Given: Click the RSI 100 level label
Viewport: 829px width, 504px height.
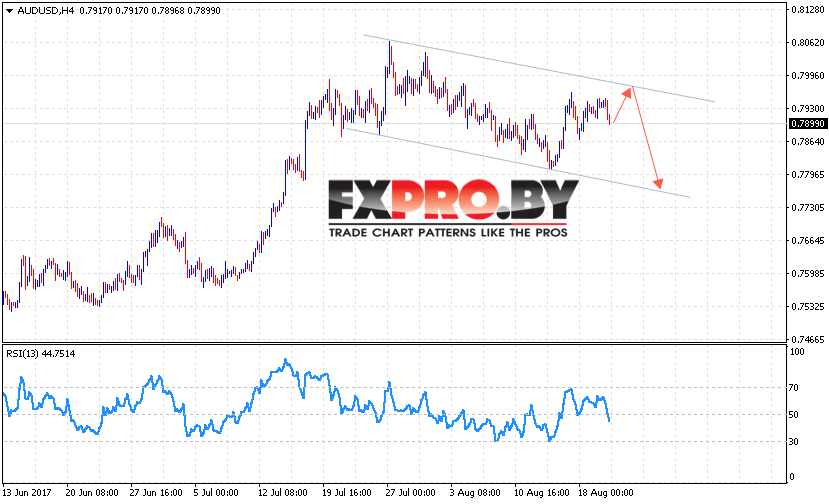Looking at the screenshot, I should [x=797, y=352].
